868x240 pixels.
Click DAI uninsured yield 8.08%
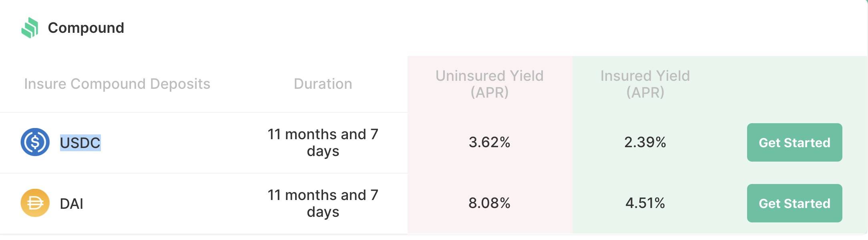(x=489, y=203)
